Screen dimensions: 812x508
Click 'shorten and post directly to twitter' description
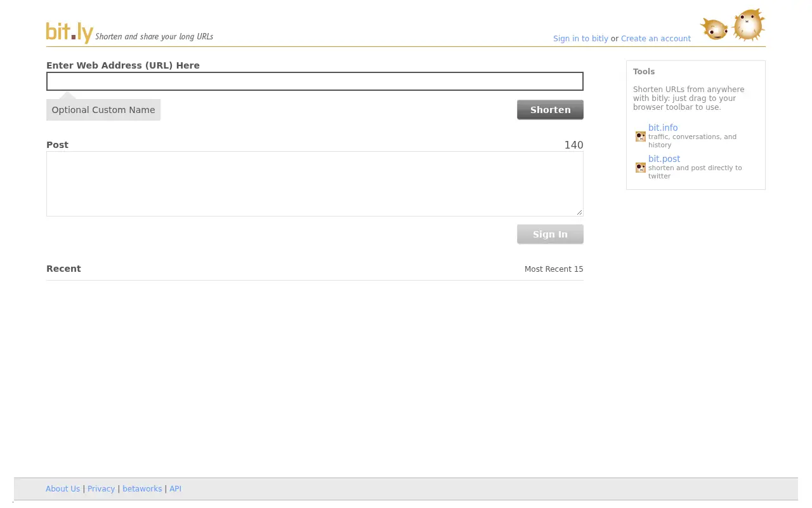point(695,172)
